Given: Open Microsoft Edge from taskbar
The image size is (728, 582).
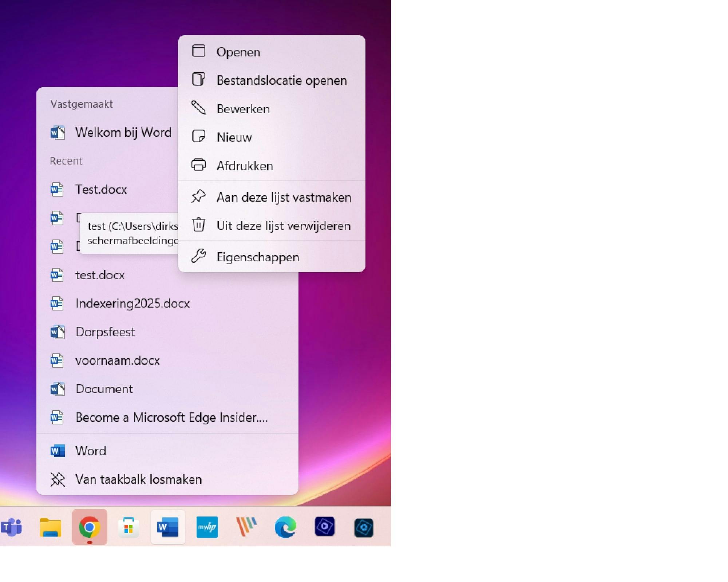Looking at the screenshot, I should coord(285,527).
